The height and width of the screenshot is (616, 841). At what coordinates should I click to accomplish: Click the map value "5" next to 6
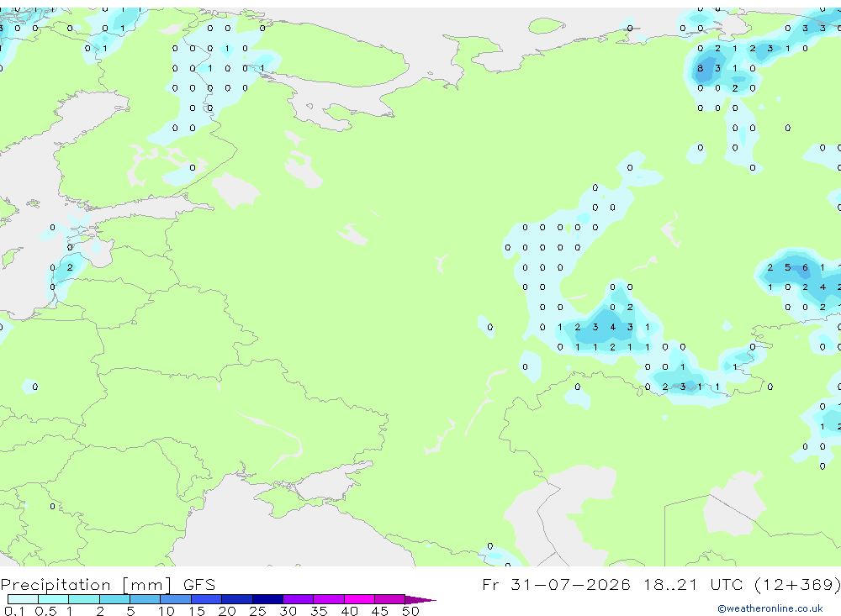click(x=787, y=267)
